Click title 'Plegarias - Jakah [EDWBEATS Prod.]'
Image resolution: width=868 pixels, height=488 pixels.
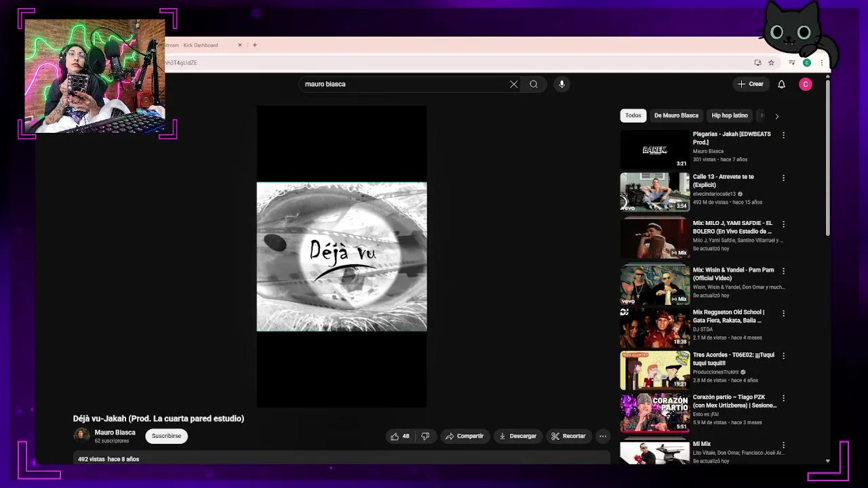[732, 138]
